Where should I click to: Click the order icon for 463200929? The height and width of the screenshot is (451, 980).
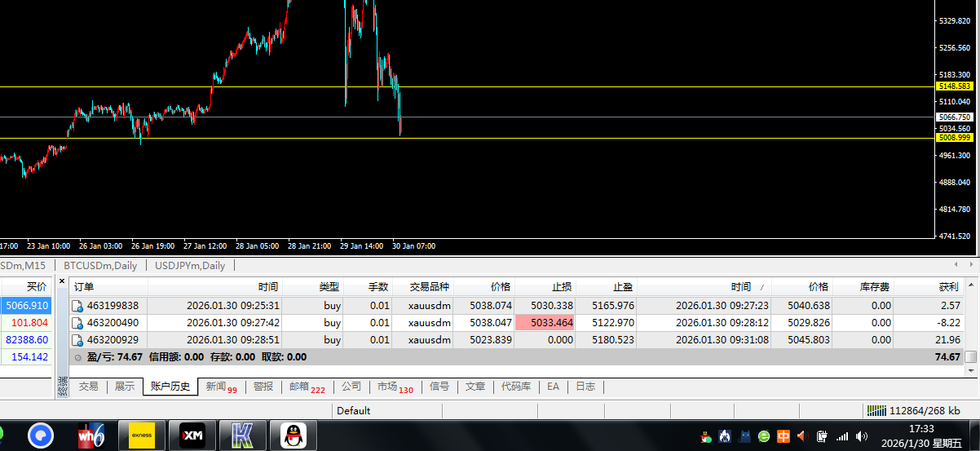78,340
